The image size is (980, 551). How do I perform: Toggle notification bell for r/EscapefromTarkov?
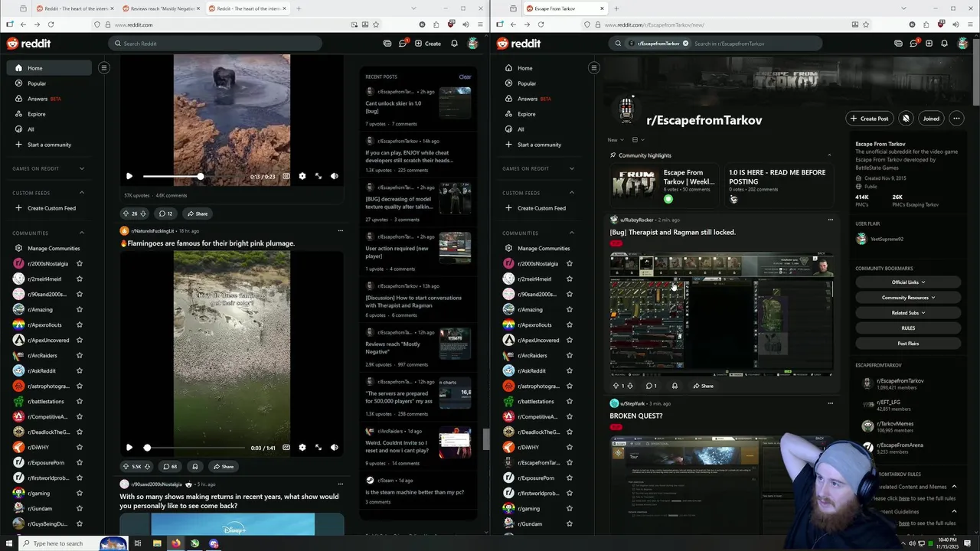pos(906,119)
